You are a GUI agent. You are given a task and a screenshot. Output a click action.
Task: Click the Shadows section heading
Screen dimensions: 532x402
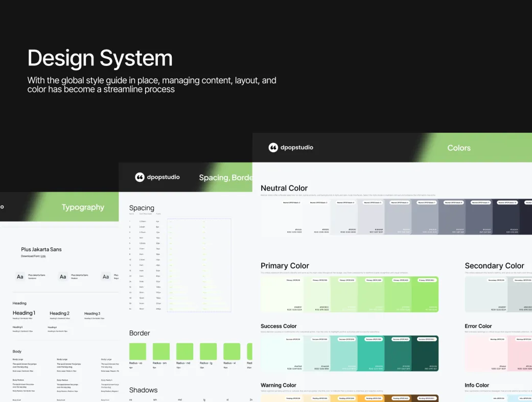143,390
